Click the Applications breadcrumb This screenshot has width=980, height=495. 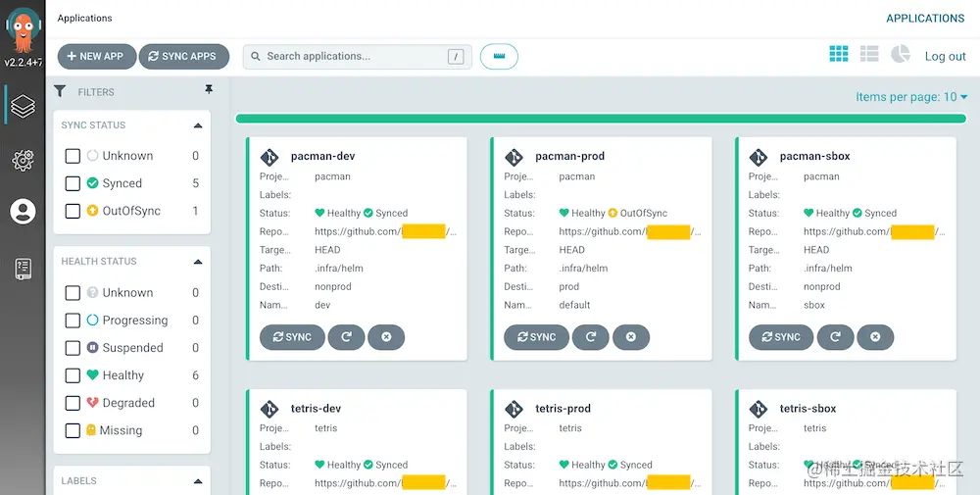coord(84,18)
